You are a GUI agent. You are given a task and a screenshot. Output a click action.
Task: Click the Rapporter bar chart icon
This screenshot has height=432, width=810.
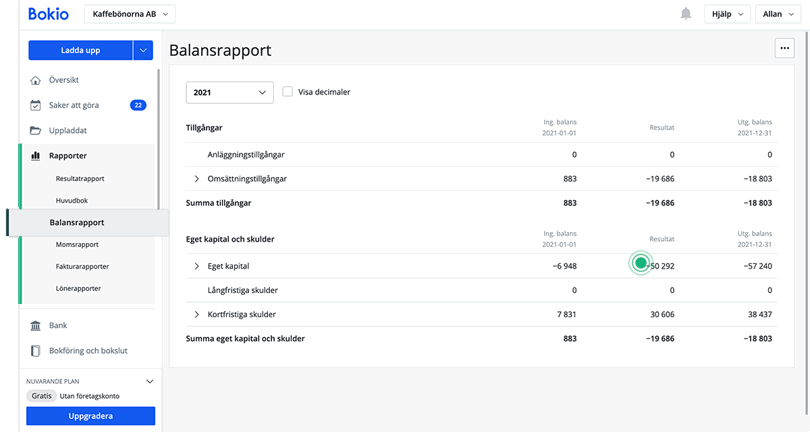point(35,156)
